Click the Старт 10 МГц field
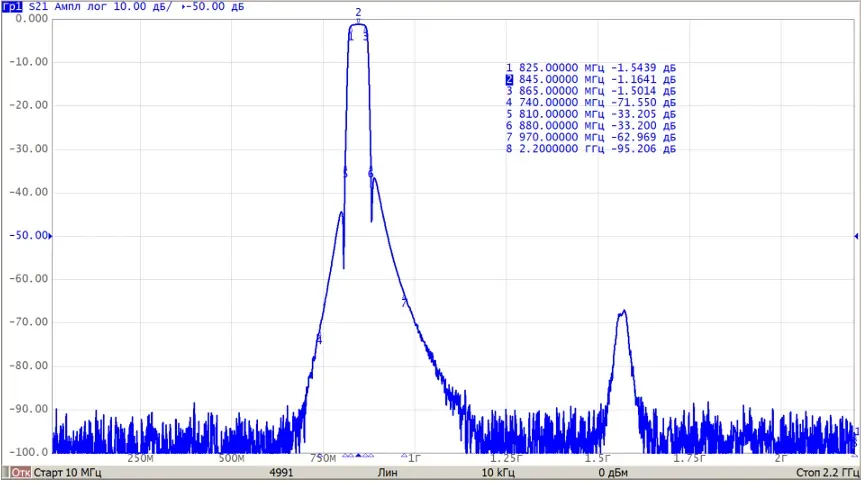 pos(68,472)
